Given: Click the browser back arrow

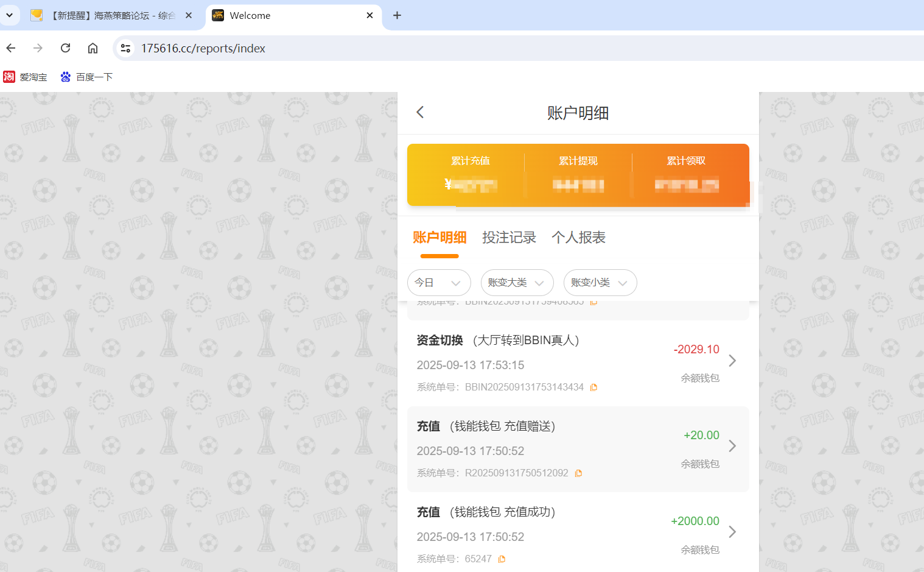Looking at the screenshot, I should (x=10, y=48).
